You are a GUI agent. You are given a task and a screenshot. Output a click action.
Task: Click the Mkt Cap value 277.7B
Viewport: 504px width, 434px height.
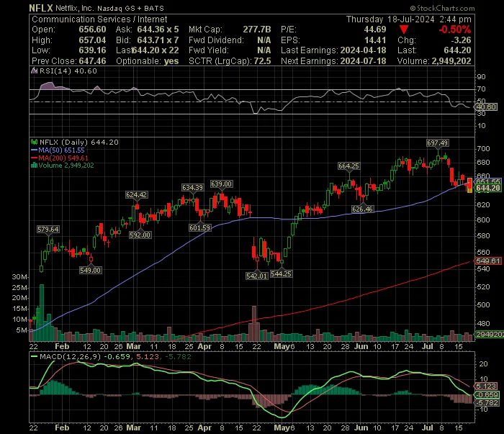coord(257,30)
